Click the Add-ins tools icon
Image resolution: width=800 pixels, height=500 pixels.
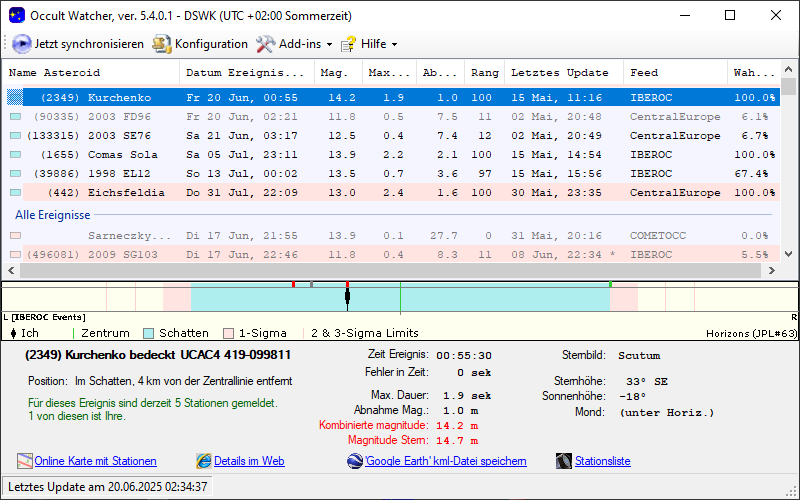click(x=265, y=44)
